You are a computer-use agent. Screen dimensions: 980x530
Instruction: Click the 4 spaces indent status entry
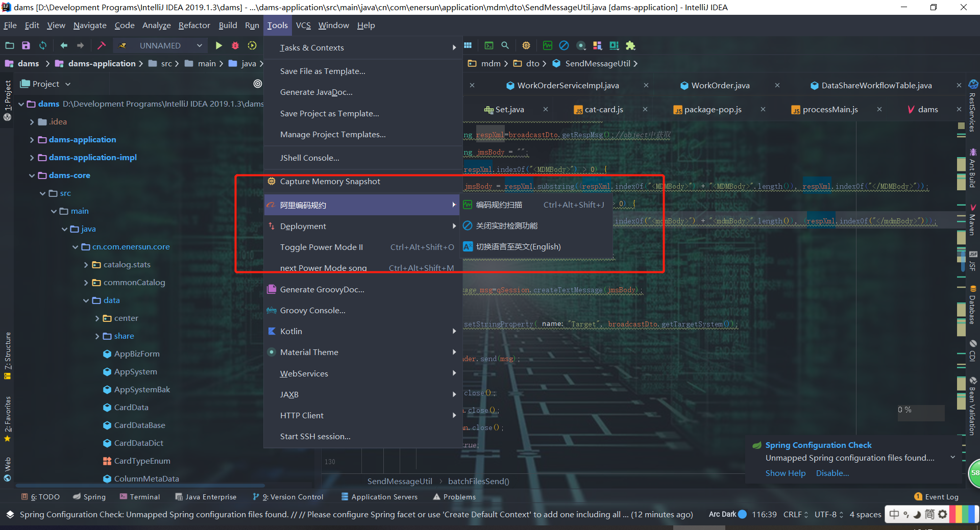pyautogui.click(x=865, y=514)
